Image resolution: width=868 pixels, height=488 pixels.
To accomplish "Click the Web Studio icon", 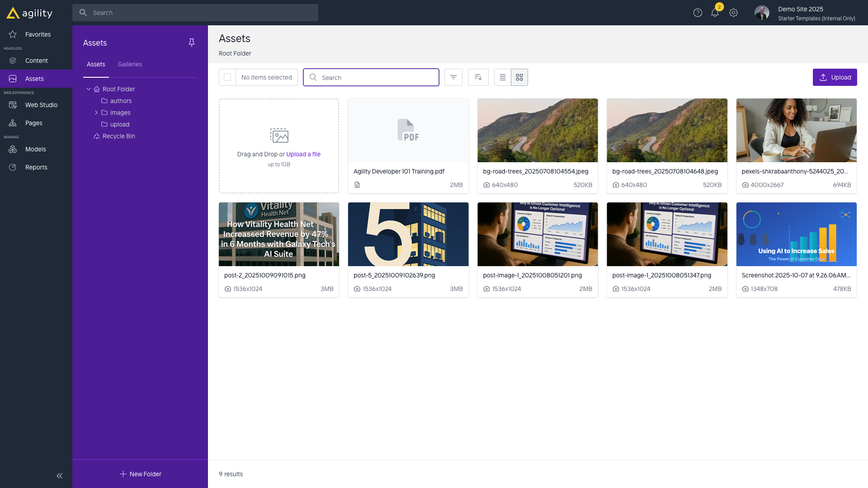I will coord(13,105).
